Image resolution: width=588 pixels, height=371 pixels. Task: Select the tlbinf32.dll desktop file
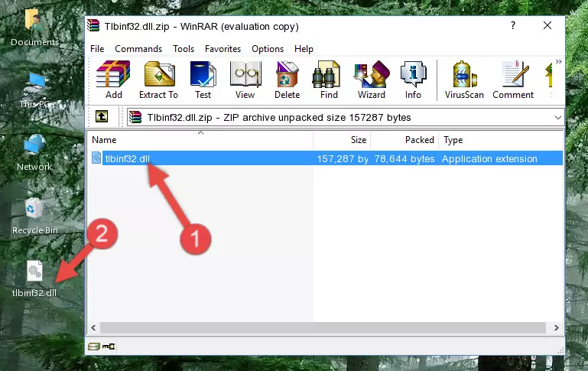(34, 279)
